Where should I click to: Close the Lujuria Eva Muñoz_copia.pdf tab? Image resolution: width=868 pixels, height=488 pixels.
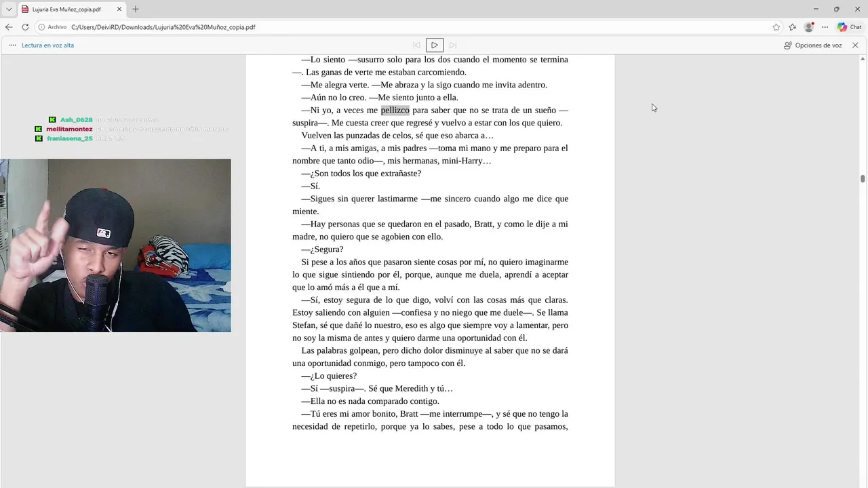(119, 9)
